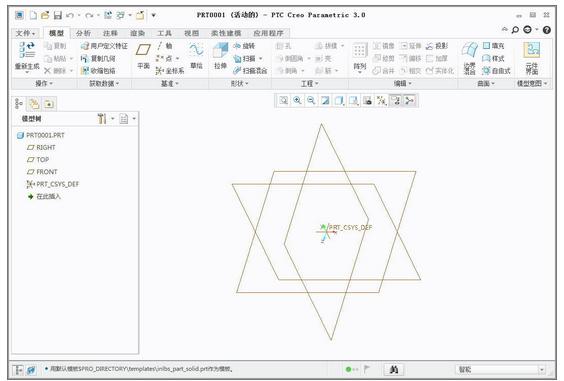This screenshot has width=564, height=381.
Task: Click the Copy Geometry (复制几何) tool
Action: 98,58
